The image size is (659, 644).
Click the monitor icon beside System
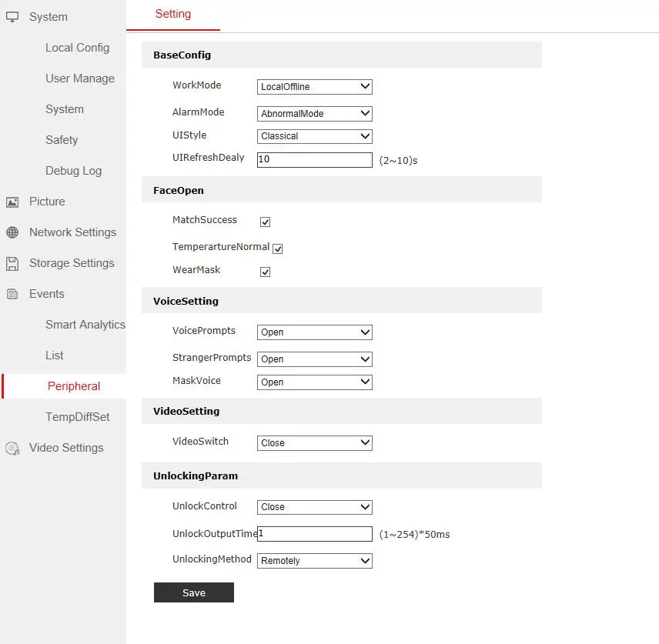[12, 17]
